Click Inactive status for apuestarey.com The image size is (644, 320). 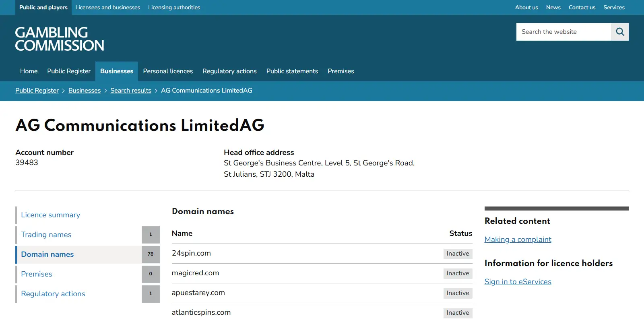(458, 293)
